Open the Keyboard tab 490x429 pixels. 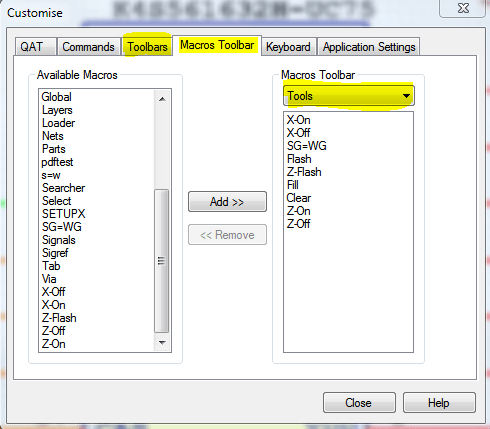(x=288, y=47)
